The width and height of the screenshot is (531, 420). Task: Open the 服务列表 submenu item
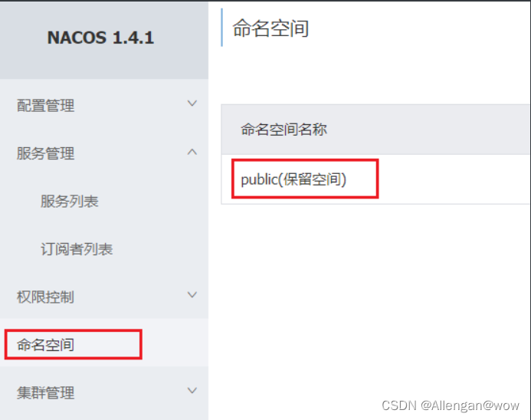[x=70, y=202]
